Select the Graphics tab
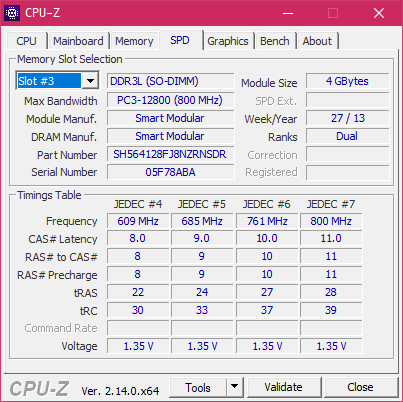This screenshot has height=402, width=403. [228, 41]
